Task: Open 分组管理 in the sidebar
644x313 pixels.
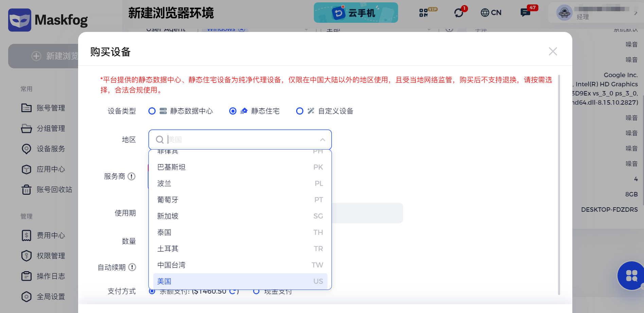Action: (43, 128)
